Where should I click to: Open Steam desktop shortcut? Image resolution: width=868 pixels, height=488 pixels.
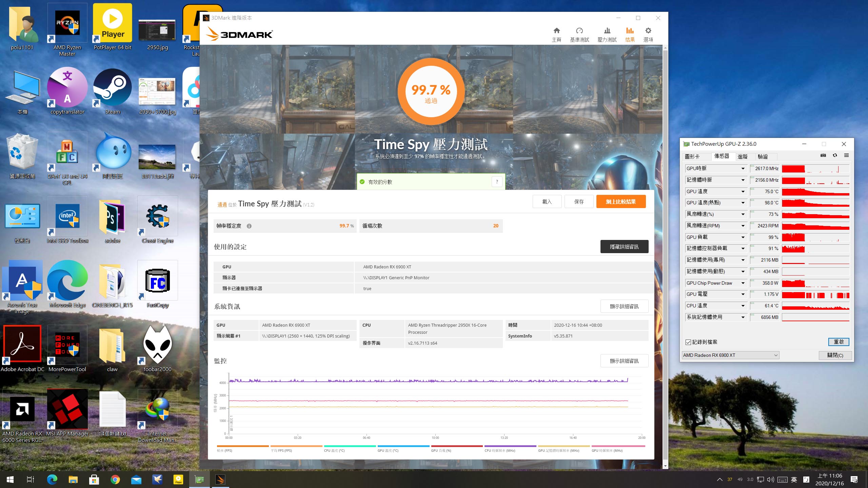pos(112,91)
